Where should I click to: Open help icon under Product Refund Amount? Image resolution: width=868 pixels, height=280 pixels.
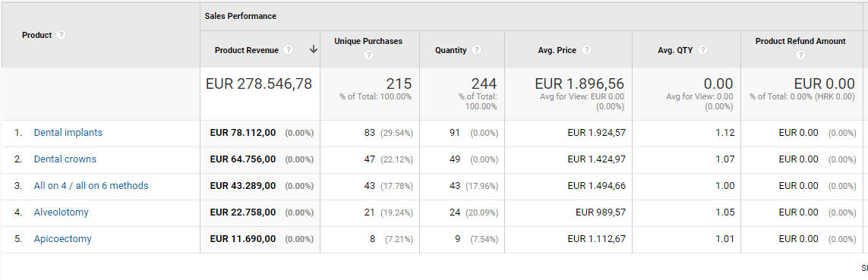pos(800,55)
